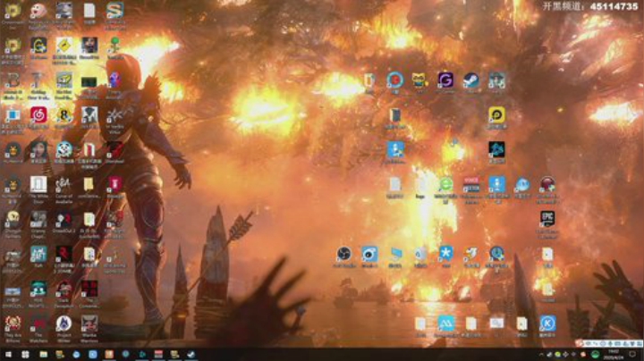Viewport: 644px width, 361px height.
Task: Select the Wanba Warriors shortcut
Action: [x=89, y=323]
